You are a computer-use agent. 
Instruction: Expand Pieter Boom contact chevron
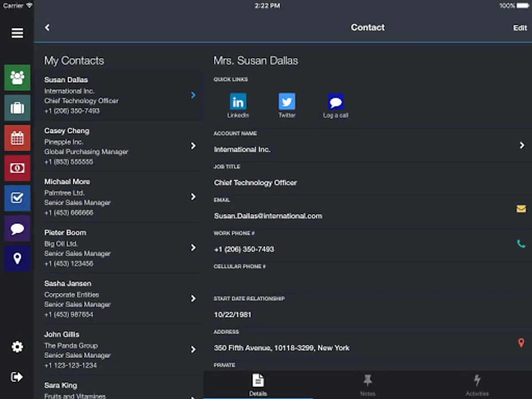pos(193,247)
